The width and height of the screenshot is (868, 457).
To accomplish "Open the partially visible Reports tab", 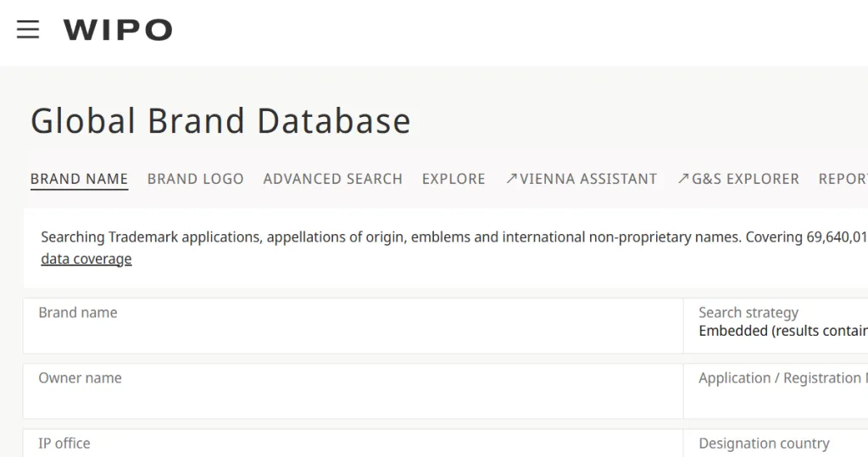I will coord(843,179).
